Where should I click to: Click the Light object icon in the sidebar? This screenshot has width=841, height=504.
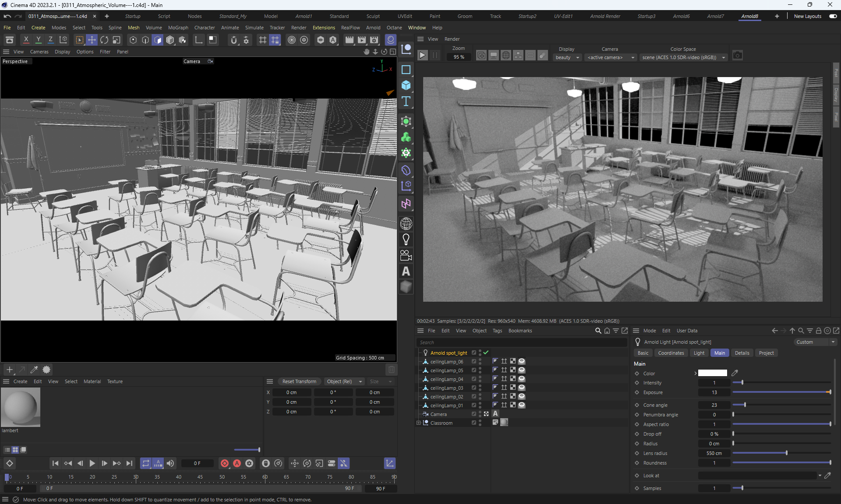coord(406,240)
